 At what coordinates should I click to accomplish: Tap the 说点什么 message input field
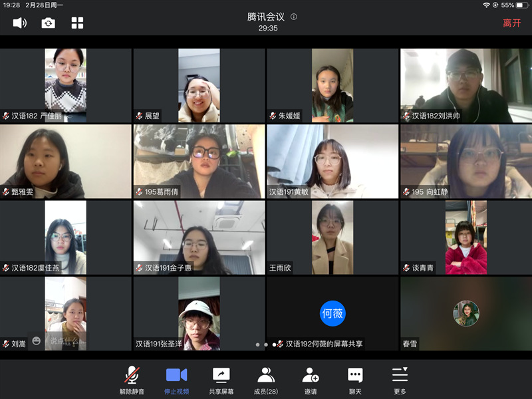click(x=68, y=340)
